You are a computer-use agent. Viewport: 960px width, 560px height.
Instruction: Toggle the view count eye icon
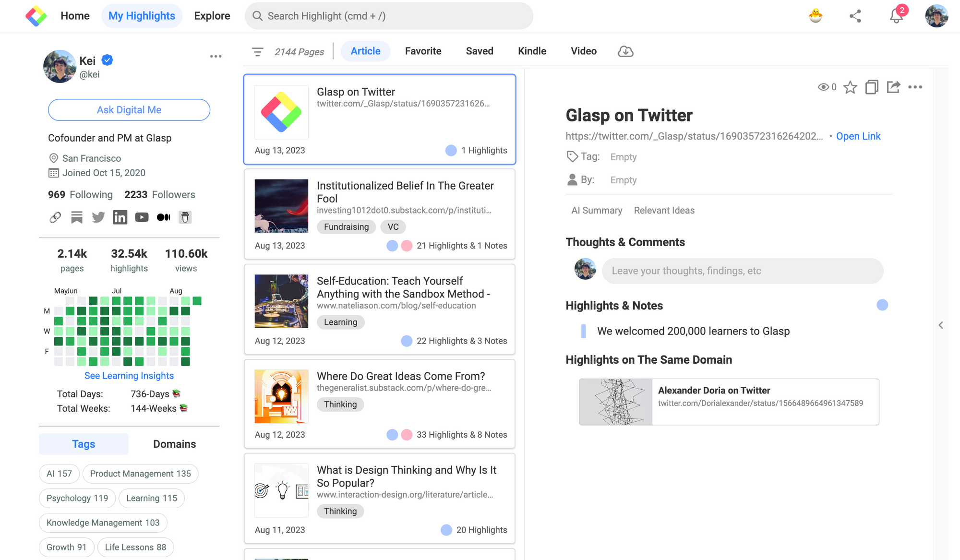(x=824, y=87)
